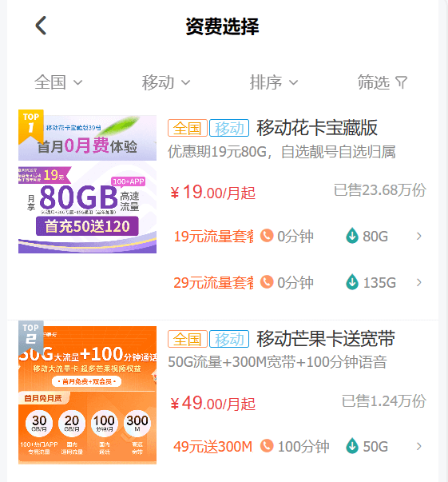Open the 筛选 filter funnel
Screen dimensions: 448x482
tap(383, 82)
